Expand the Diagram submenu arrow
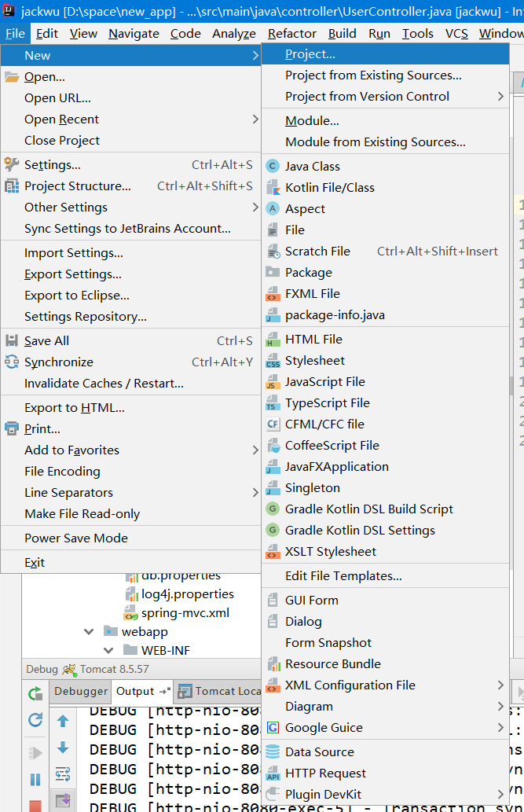Viewport: 524px width, 812px height. click(500, 707)
